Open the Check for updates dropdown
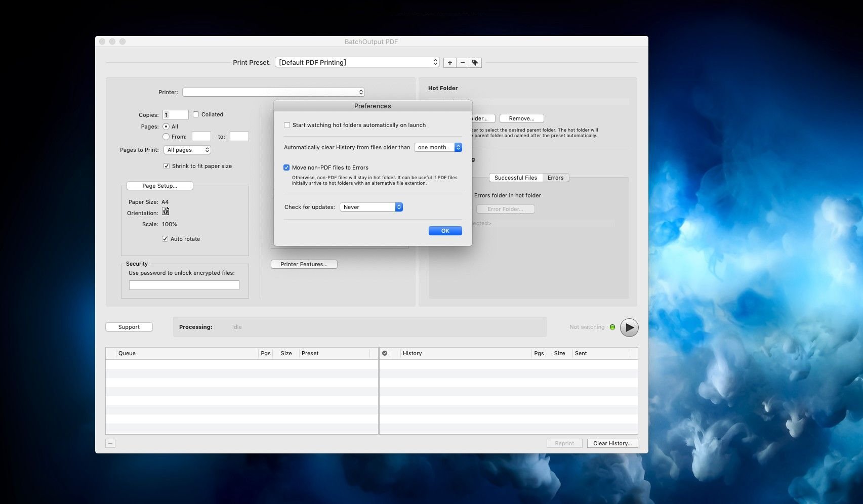Image resolution: width=863 pixels, height=504 pixels. coord(371,207)
